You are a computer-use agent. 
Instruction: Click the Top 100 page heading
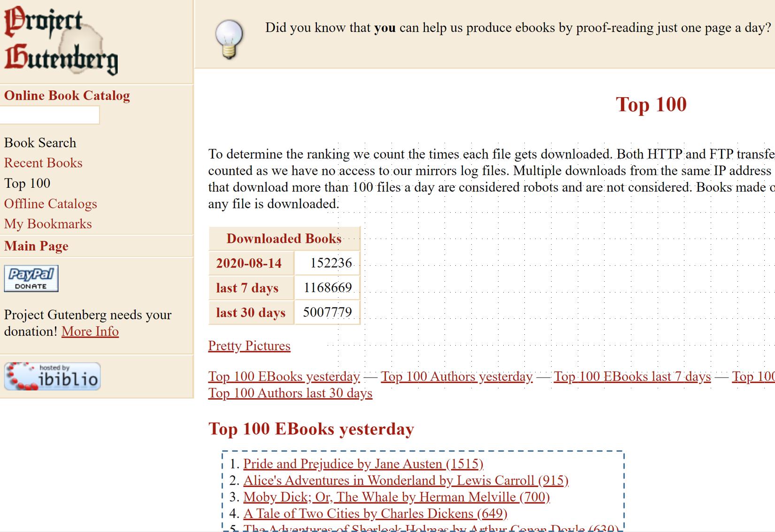click(x=651, y=104)
